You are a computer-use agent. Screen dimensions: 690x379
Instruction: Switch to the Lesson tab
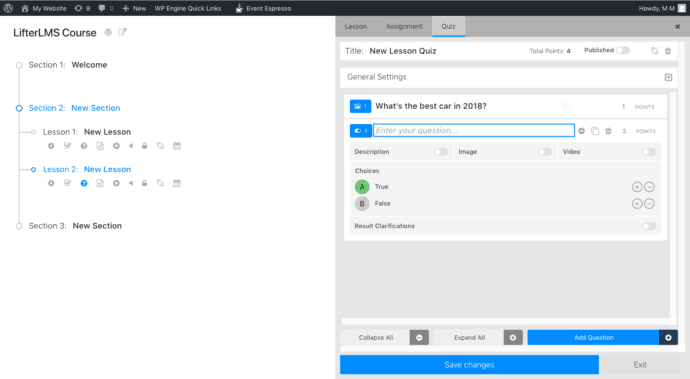coord(356,26)
